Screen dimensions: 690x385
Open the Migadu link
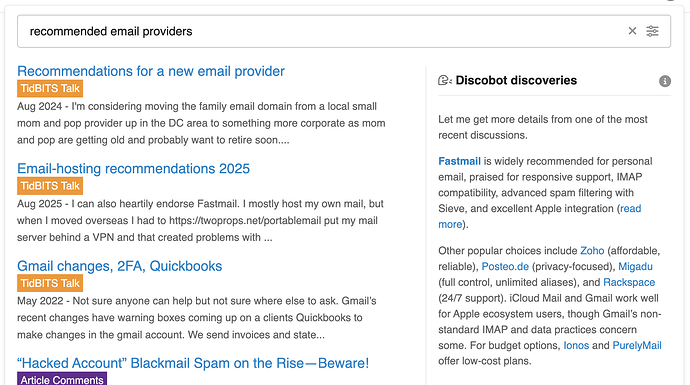(x=635, y=267)
